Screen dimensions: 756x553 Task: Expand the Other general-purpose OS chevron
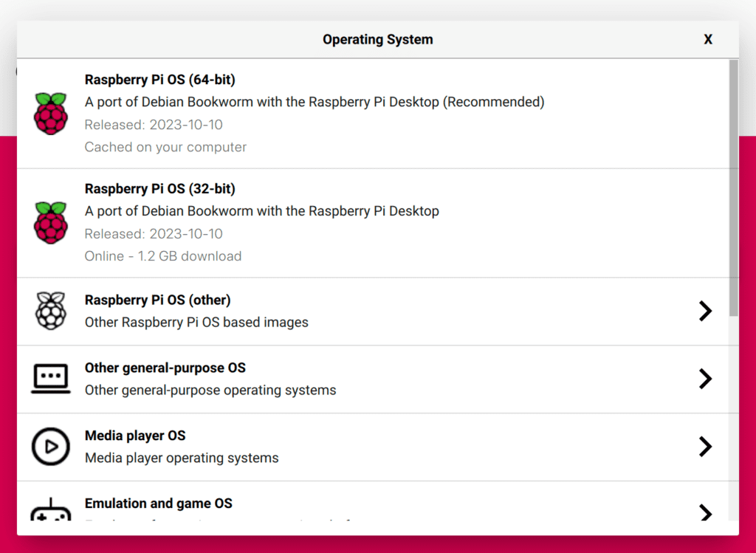click(x=705, y=379)
